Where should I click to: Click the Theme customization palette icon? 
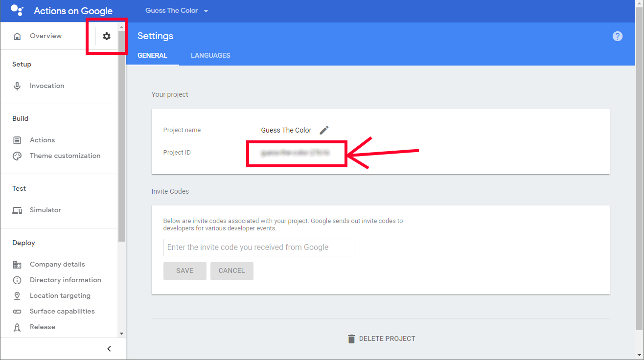[x=17, y=156]
